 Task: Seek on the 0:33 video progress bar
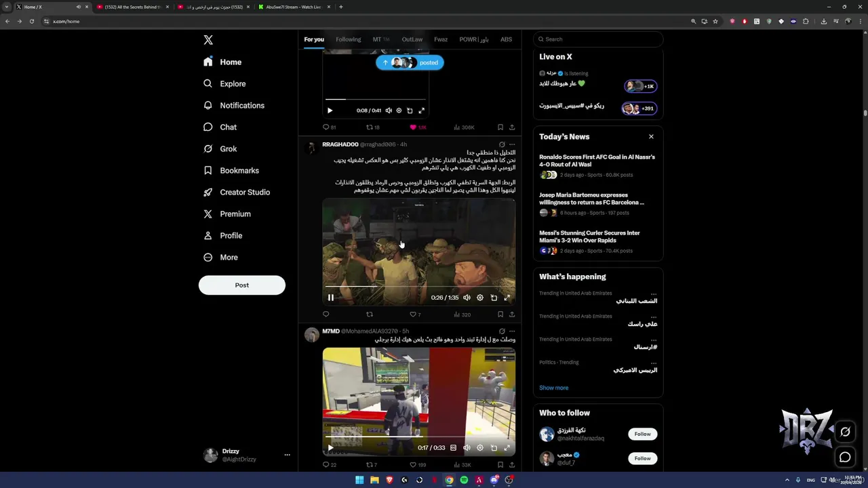pyautogui.click(x=418, y=437)
